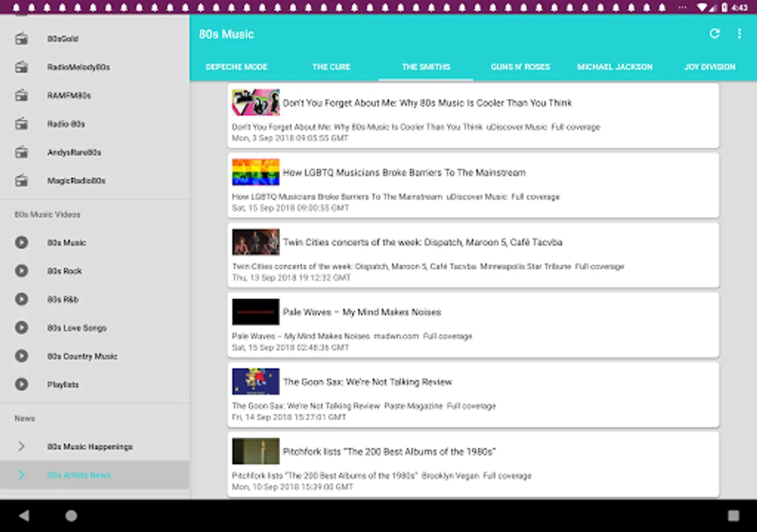757x532 pixels.
Task: Click 'Mon, 3 Sep 2018 09:05:55 GMT' date
Action: (x=290, y=138)
